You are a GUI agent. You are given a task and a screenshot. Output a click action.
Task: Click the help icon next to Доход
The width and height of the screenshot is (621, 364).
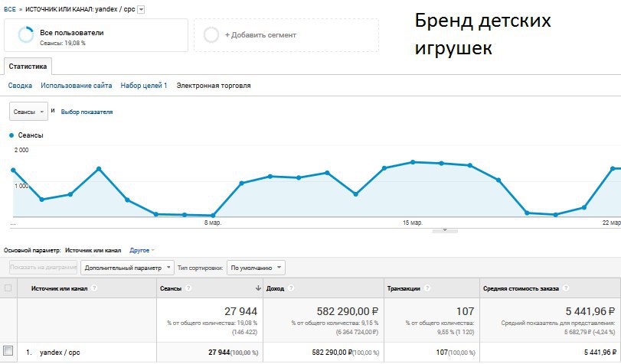click(x=291, y=288)
